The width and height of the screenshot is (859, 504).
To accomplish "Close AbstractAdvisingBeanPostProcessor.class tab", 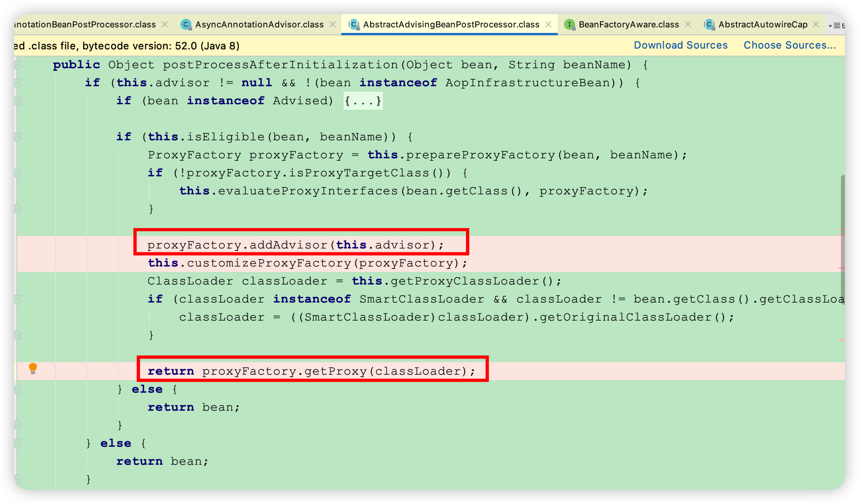I will point(548,25).
